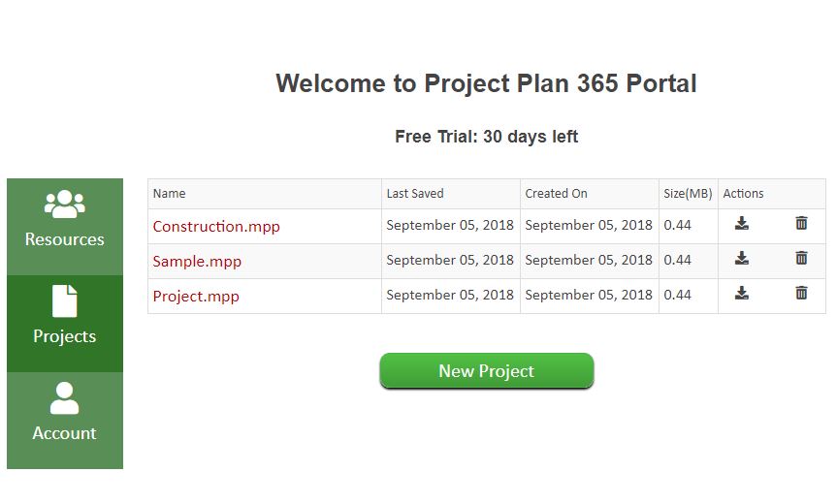Delete Sample.mpp using trash icon
The width and height of the screenshot is (837, 504).
pos(801,259)
